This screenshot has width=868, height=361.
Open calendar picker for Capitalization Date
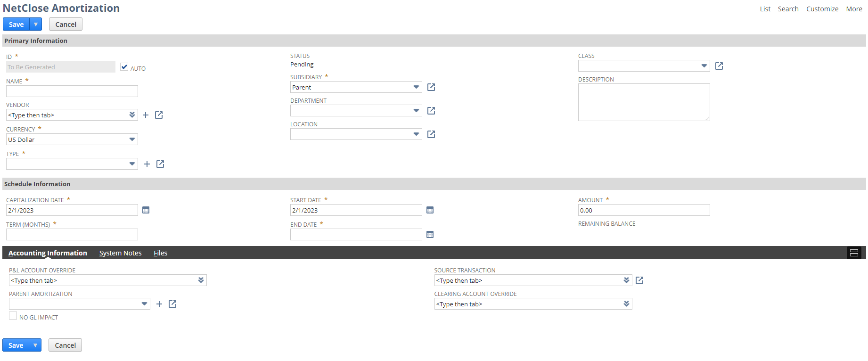click(146, 210)
